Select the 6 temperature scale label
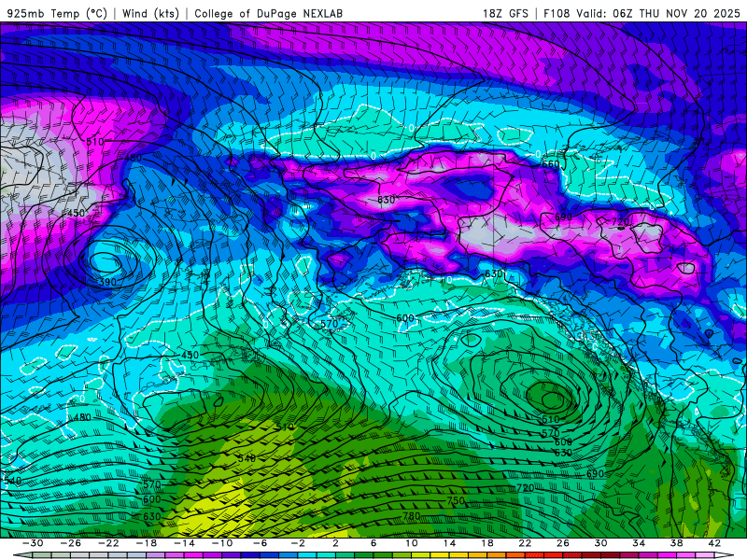Viewport: 747px width, 560px height. (x=373, y=543)
